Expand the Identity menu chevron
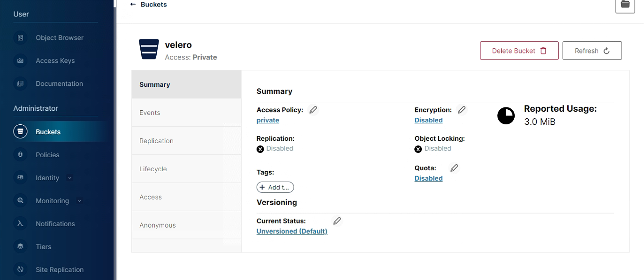The image size is (644, 280). click(69, 178)
